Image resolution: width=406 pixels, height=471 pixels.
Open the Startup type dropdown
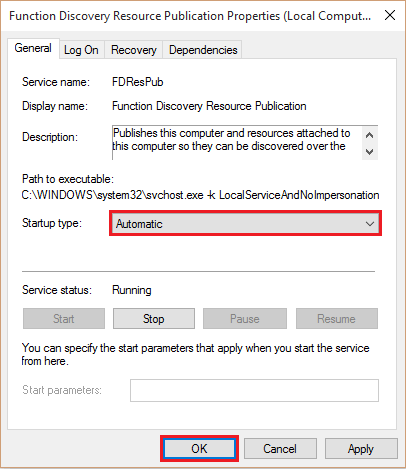(245, 224)
